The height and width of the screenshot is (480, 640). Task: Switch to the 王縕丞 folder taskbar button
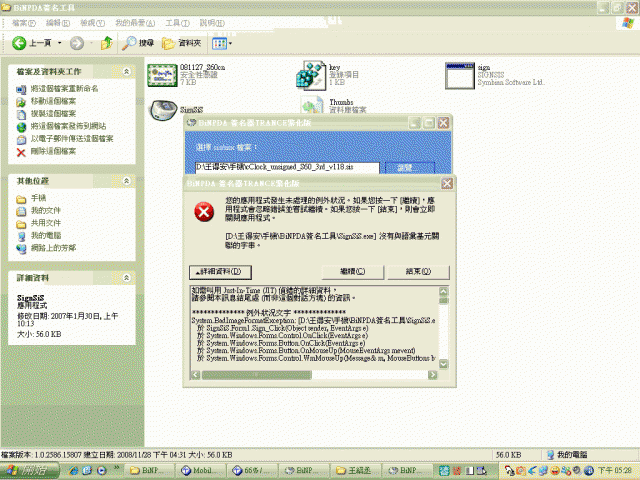[356, 471]
